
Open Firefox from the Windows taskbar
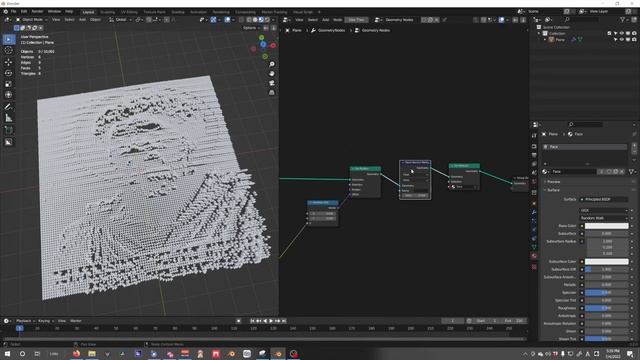click(x=76, y=353)
